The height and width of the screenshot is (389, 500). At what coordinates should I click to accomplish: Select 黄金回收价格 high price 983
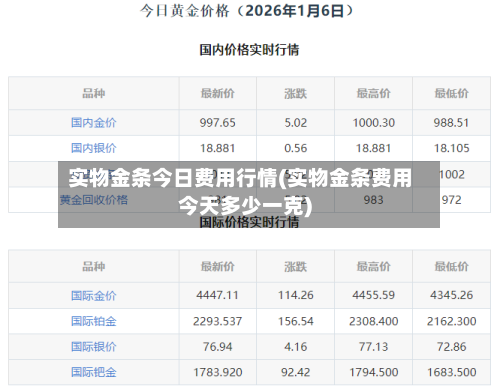[374, 200]
